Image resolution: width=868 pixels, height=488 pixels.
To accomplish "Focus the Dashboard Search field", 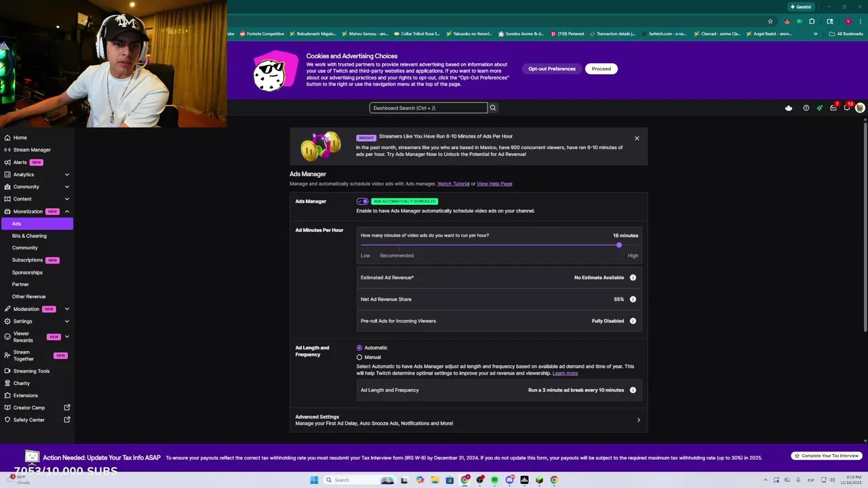I will click(429, 108).
